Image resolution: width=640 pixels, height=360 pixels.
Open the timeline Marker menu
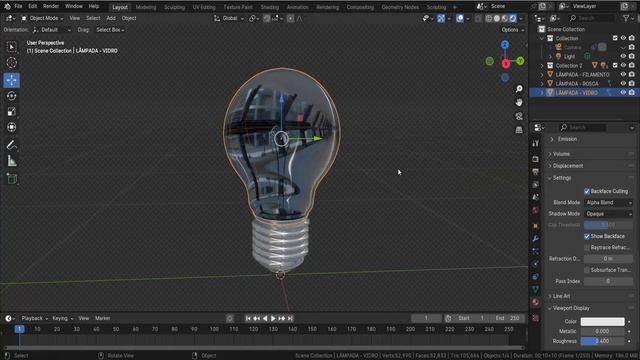[x=102, y=318]
